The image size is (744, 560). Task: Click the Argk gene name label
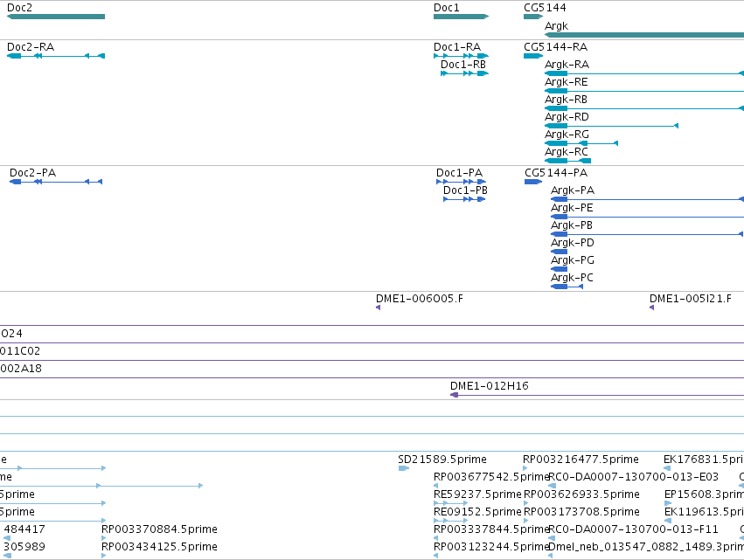coord(556,26)
